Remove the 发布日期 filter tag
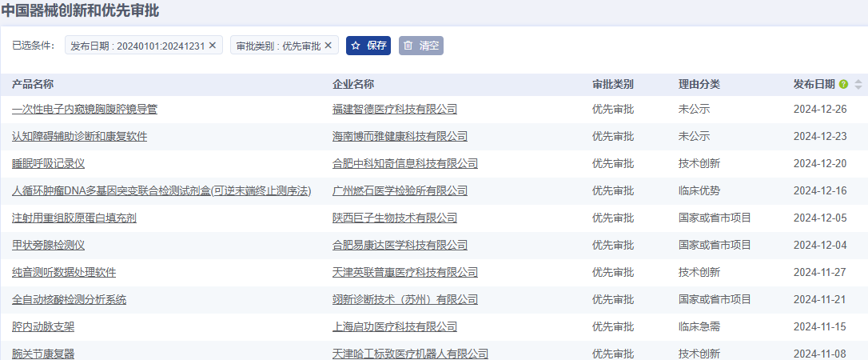Viewport: 868px width, 360px height. point(212,46)
